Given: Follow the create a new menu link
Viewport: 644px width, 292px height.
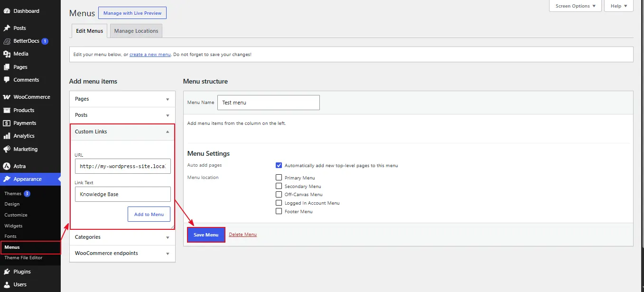Looking at the screenshot, I should pyautogui.click(x=150, y=55).
